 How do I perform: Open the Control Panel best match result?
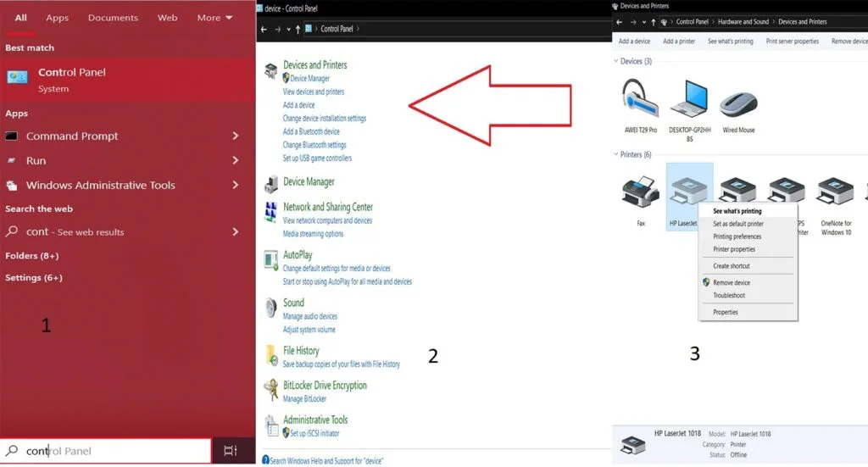coord(72,80)
